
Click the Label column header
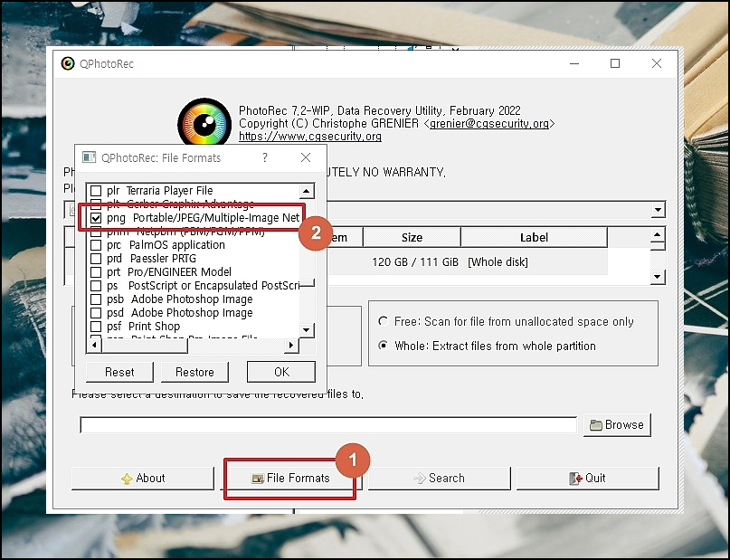click(534, 237)
